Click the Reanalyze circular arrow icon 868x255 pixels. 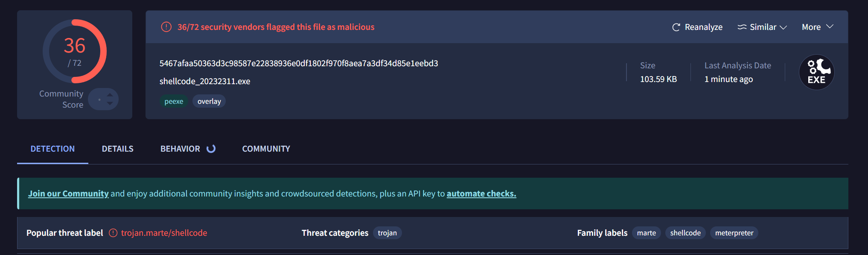[x=676, y=27]
